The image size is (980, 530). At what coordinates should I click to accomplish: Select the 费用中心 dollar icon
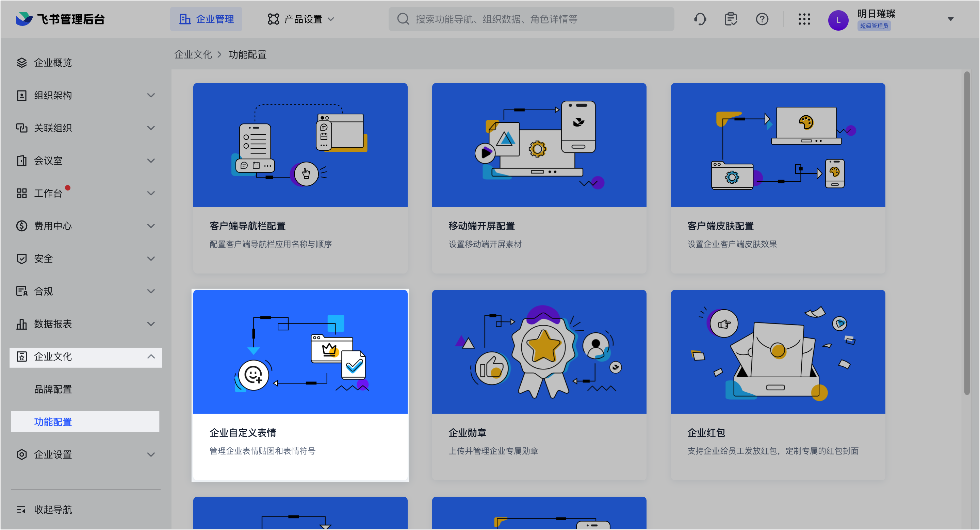point(22,226)
